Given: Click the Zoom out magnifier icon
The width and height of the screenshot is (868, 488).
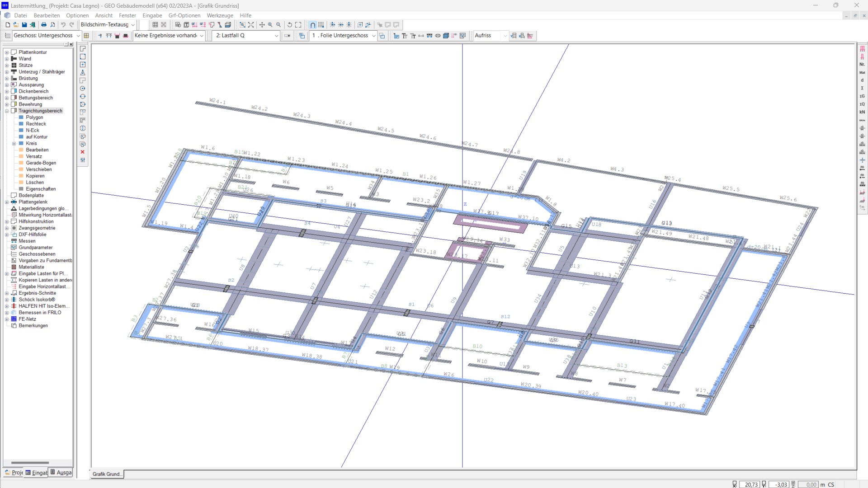Looking at the screenshot, I should pyautogui.click(x=278, y=25).
